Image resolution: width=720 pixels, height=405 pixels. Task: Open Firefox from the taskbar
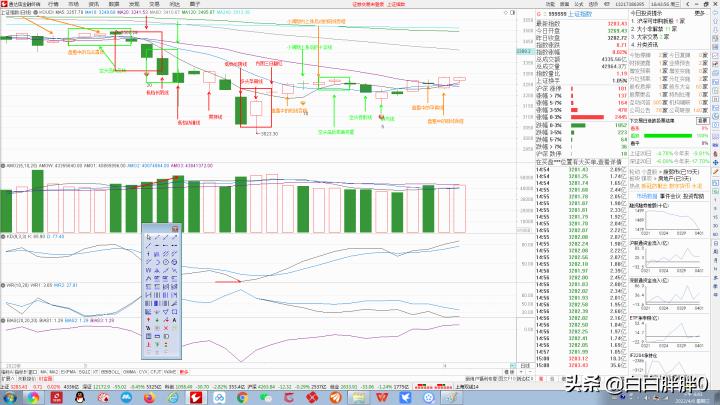(149, 397)
